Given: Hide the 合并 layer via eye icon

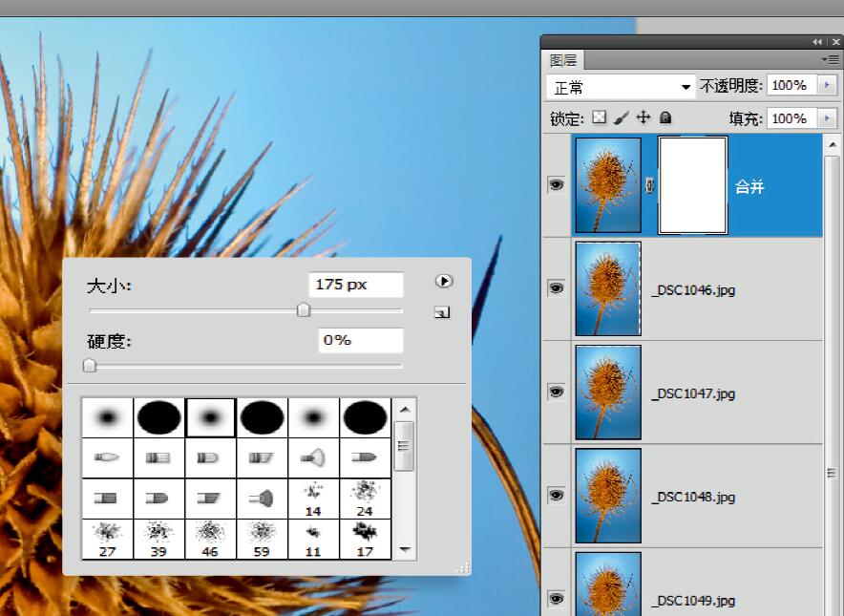Looking at the screenshot, I should [x=556, y=184].
